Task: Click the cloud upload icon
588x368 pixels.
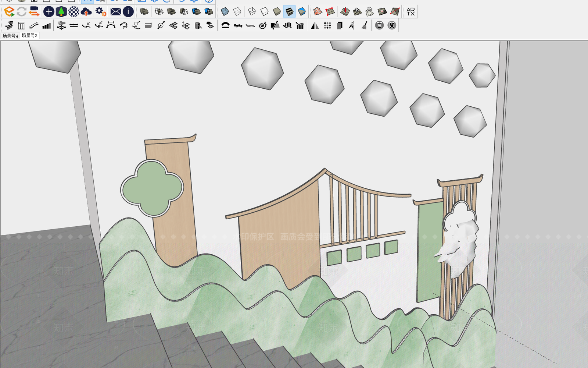Action: 86,12
